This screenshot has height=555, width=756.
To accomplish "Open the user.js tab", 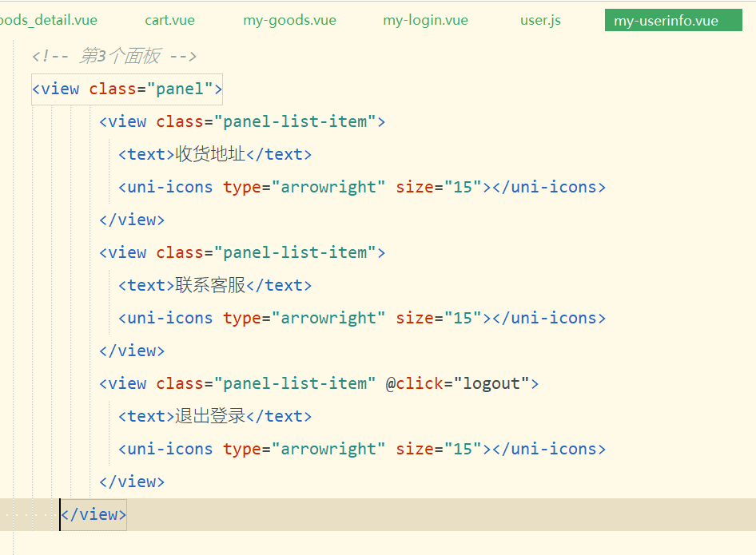I will (x=540, y=20).
